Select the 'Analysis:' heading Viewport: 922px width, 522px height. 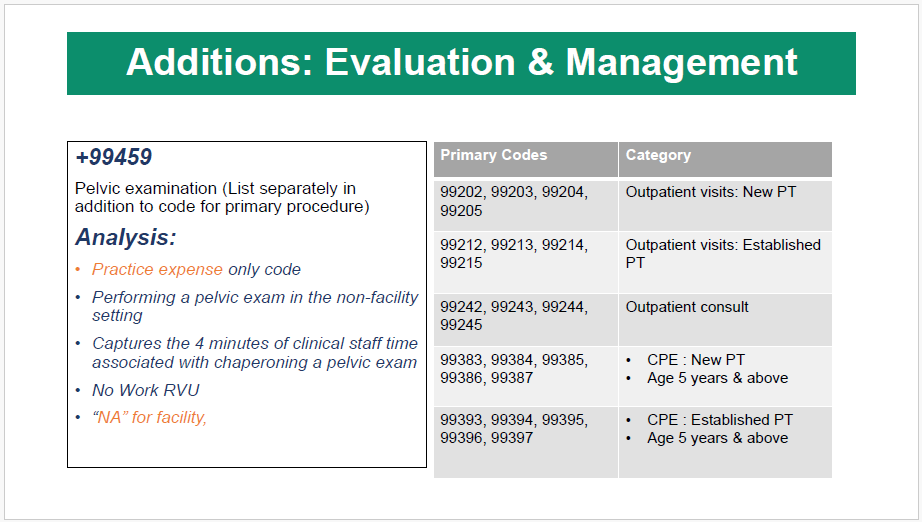pos(126,238)
